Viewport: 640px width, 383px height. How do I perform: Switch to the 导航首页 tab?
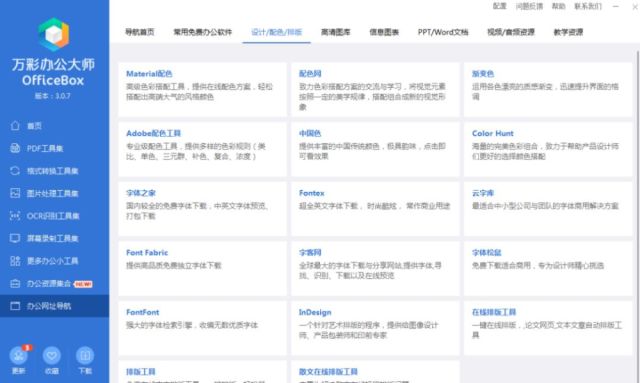coord(140,32)
